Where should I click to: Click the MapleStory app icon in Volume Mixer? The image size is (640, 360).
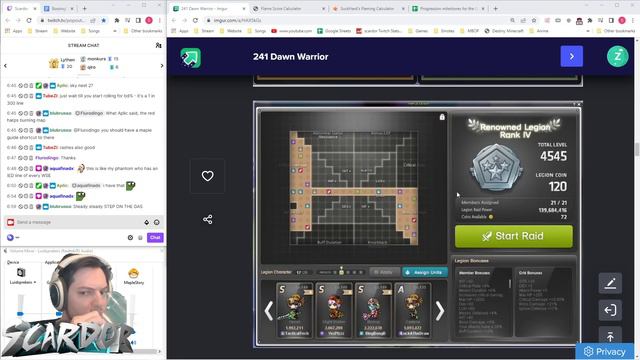(x=133, y=273)
